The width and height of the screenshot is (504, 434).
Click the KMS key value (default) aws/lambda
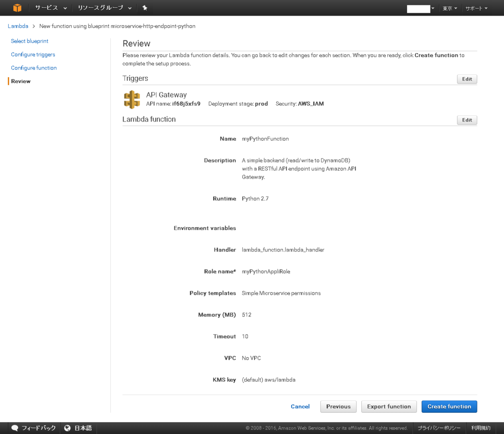click(x=269, y=380)
